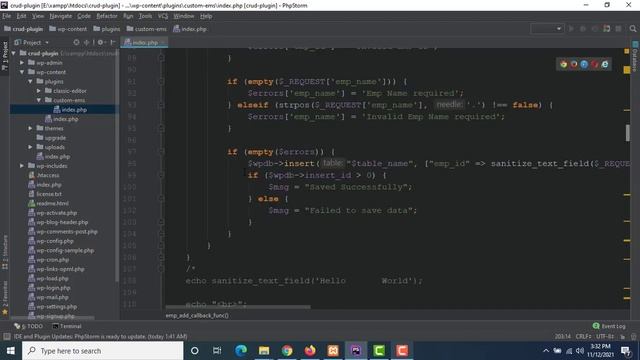Open the red Camtasia recorder icon in taskbar
This screenshot has width=640, height=360.
tap(402, 351)
